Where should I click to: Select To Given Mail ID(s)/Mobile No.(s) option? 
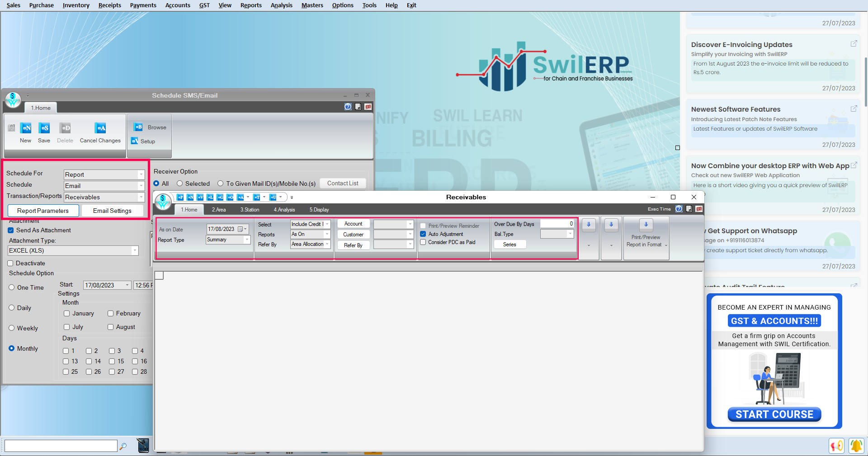coord(220,183)
